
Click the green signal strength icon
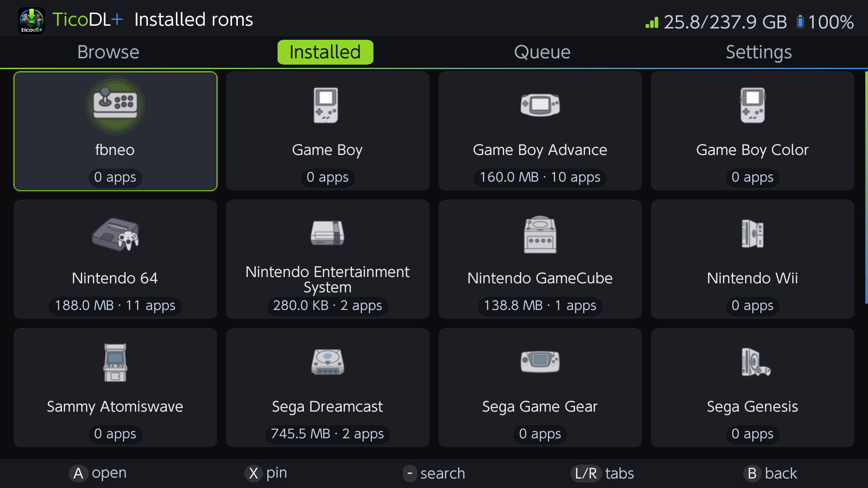coord(651,22)
